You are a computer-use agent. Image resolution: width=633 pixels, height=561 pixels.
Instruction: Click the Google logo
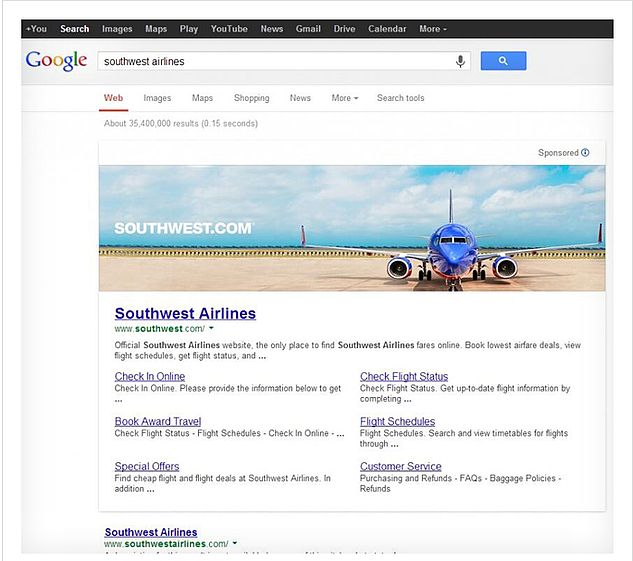57,61
